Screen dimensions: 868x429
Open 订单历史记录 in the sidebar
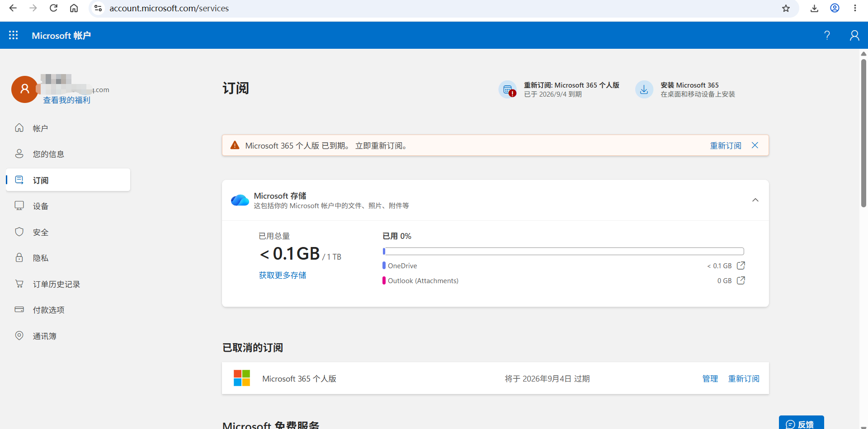pyautogui.click(x=68, y=284)
